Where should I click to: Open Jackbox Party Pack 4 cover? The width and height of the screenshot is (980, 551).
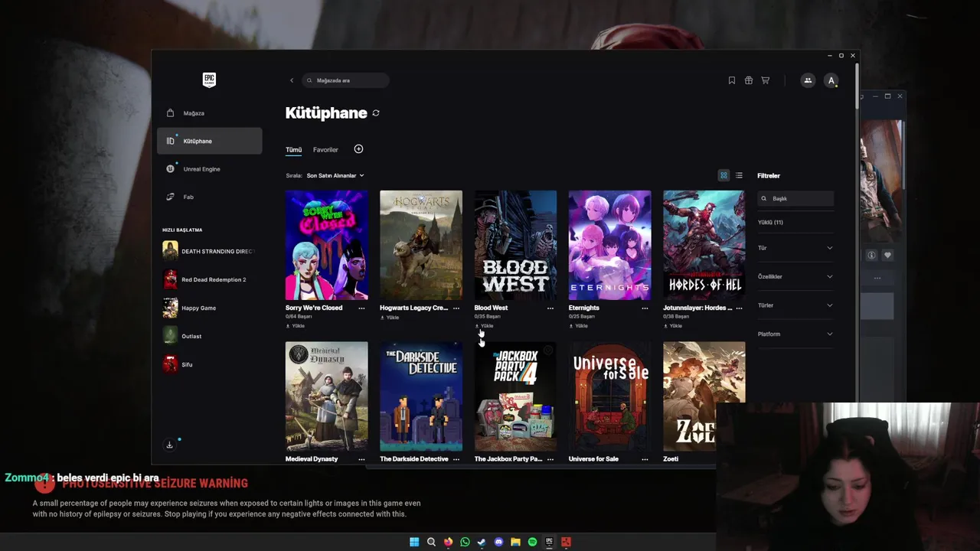(x=515, y=396)
